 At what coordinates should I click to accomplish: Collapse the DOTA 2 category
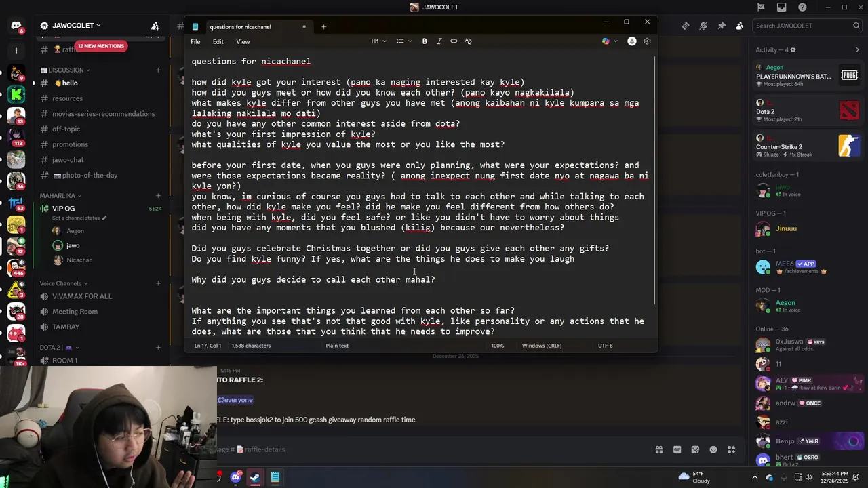(60, 348)
